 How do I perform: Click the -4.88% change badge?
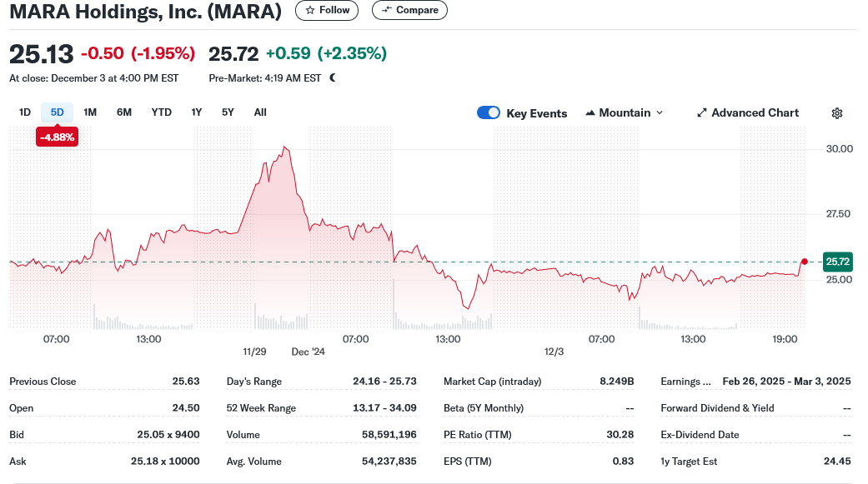pos(57,137)
